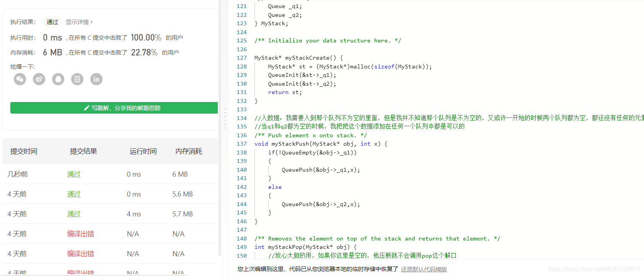The width and height of the screenshot is (644, 276).
Task: Click the 5.7 MB memory cell
Action: (x=183, y=214)
